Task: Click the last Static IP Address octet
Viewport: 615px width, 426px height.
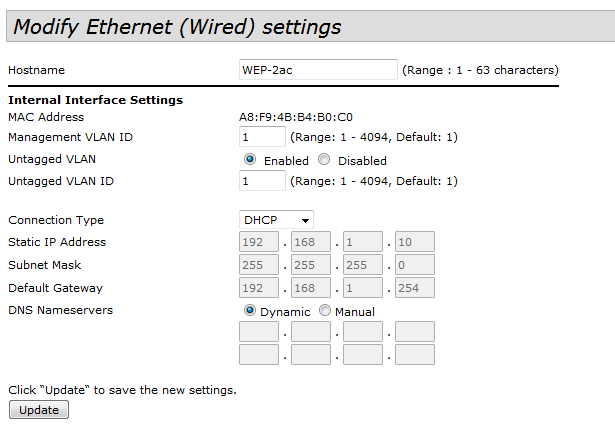Action: pyautogui.click(x=415, y=242)
